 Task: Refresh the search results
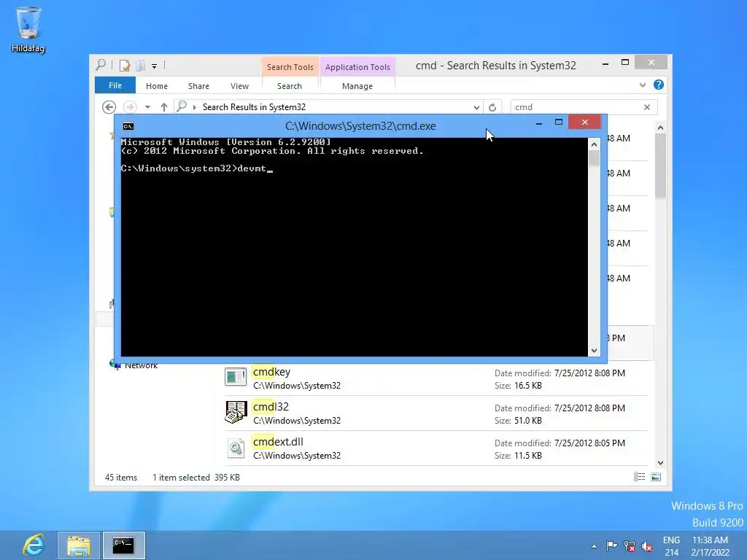(x=492, y=108)
